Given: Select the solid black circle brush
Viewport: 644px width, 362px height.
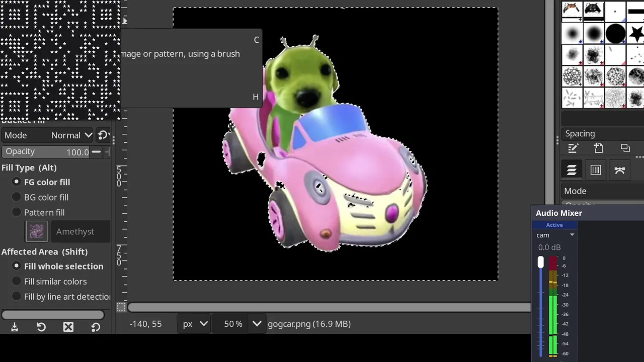Looking at the screenshot, I should [615, 33].
